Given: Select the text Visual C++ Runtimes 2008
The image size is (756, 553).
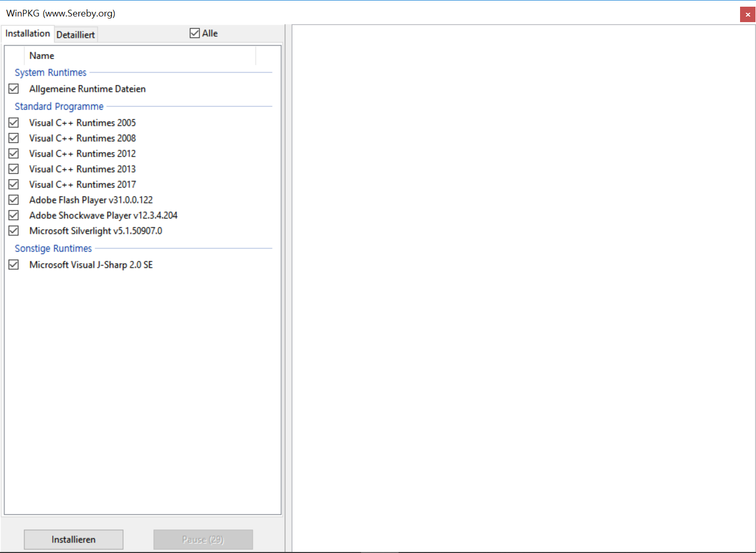Looking at the screenshot, I should (x=83, y=138).
